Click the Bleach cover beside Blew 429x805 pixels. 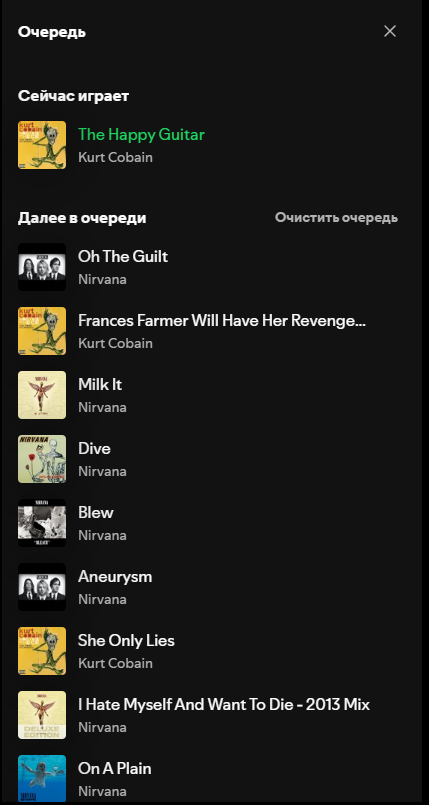(42, 523)
